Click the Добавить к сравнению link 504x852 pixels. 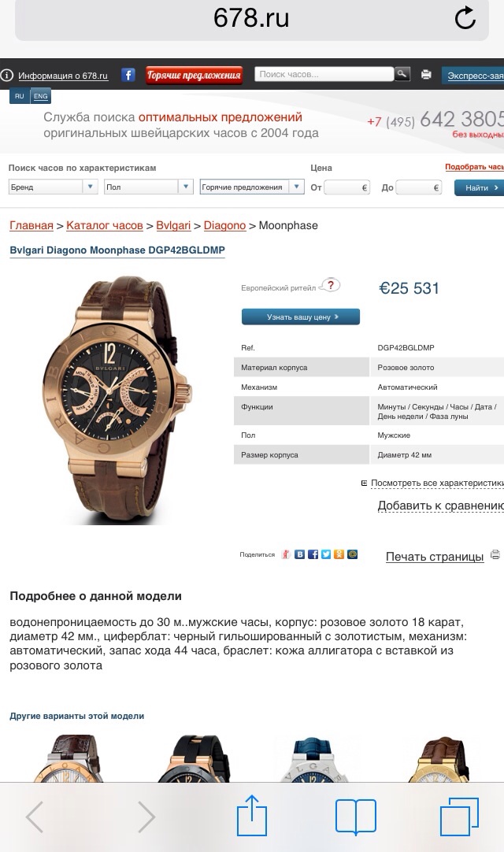441,506
